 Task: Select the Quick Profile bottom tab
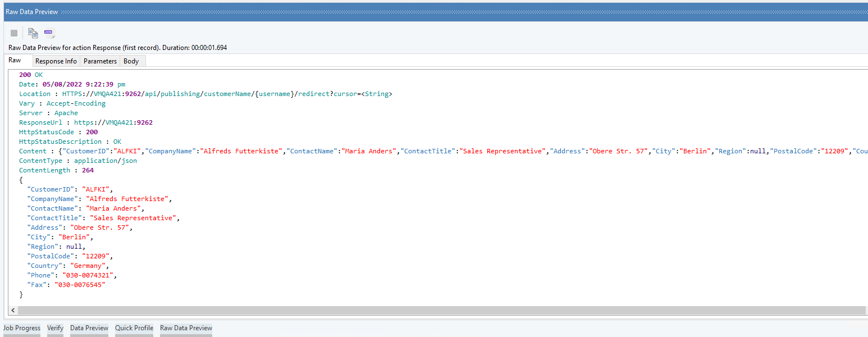pos(134,328)
